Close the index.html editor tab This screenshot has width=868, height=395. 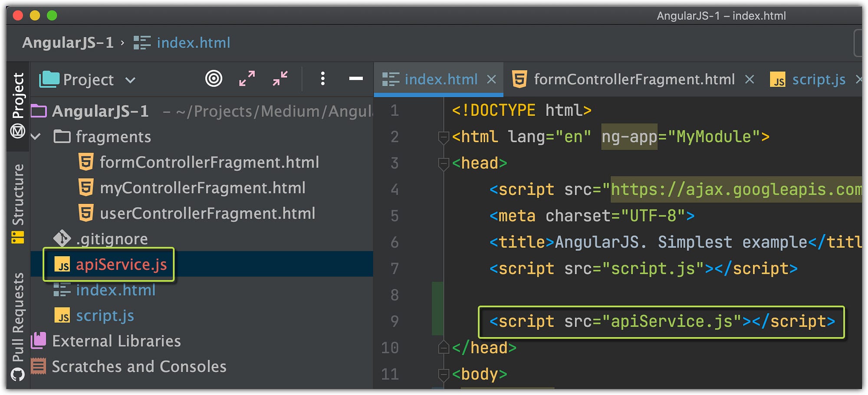click(x=491, y=79)
